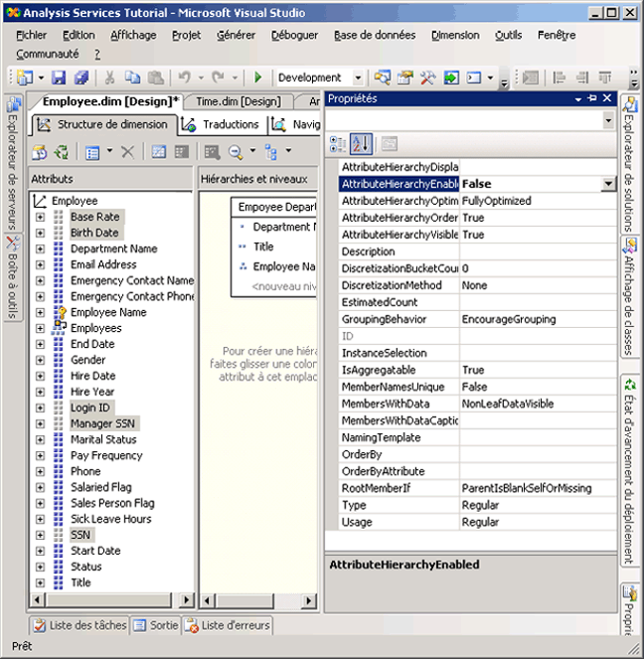The image size is (644, 659).
Task: Switch to the Traductions tab
Action: coord(222,124)
